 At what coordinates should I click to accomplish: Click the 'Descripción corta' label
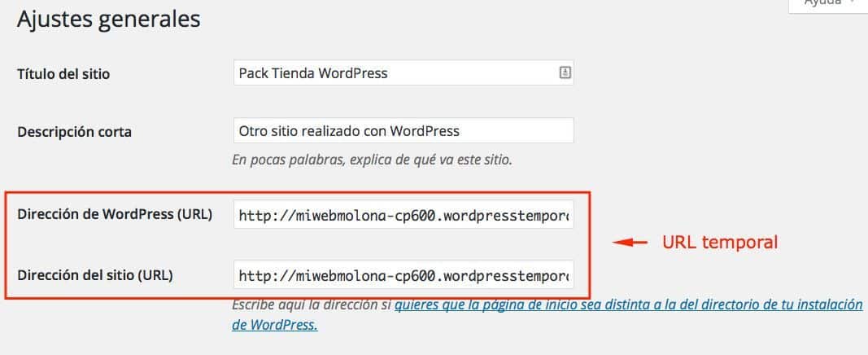[x=75, y=132]
